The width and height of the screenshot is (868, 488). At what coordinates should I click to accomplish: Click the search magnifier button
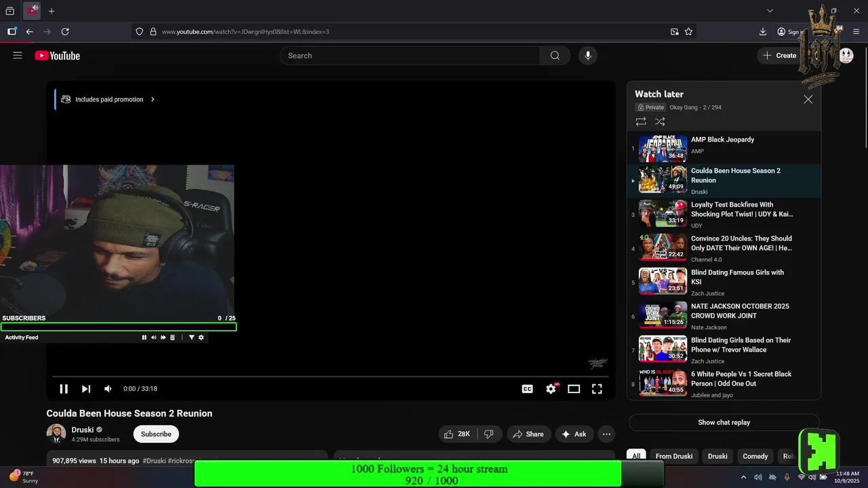coord(555,56)
